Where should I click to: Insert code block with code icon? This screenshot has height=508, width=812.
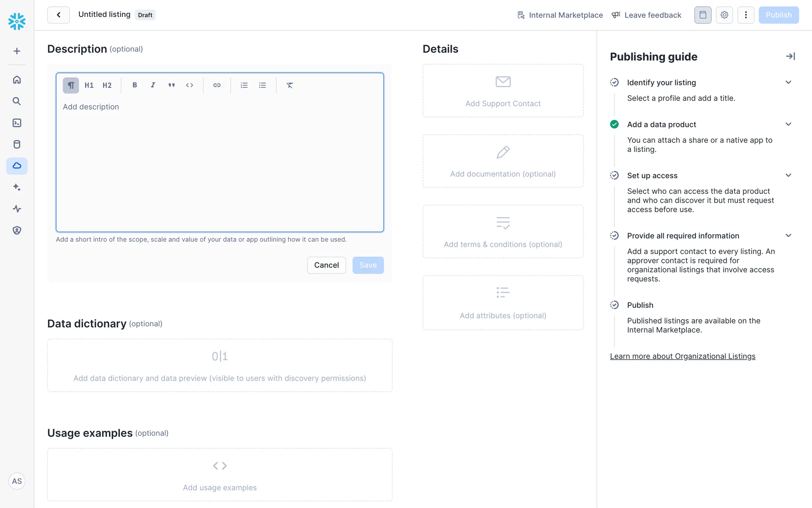(x=189, y=85)
